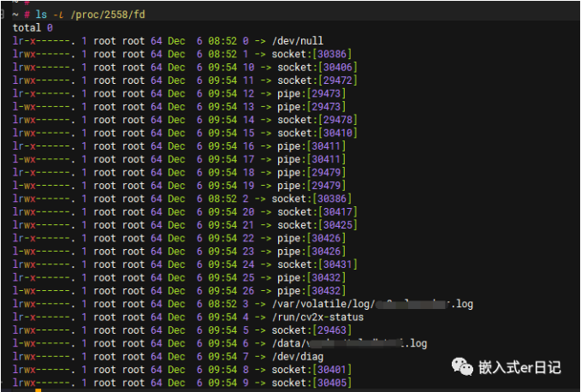Select socket:[30401] on fd 8 row
581x392 pixels.
tap(311, 370)
